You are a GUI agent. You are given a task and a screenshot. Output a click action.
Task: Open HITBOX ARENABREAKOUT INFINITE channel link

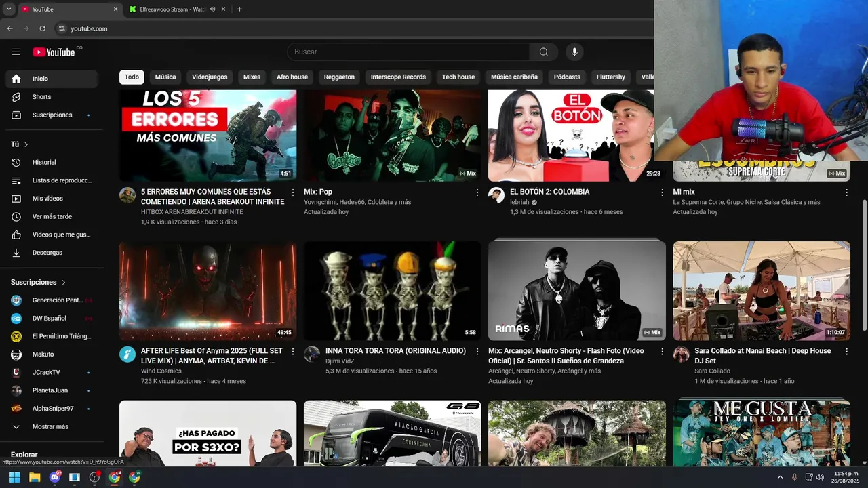(192, 212)
